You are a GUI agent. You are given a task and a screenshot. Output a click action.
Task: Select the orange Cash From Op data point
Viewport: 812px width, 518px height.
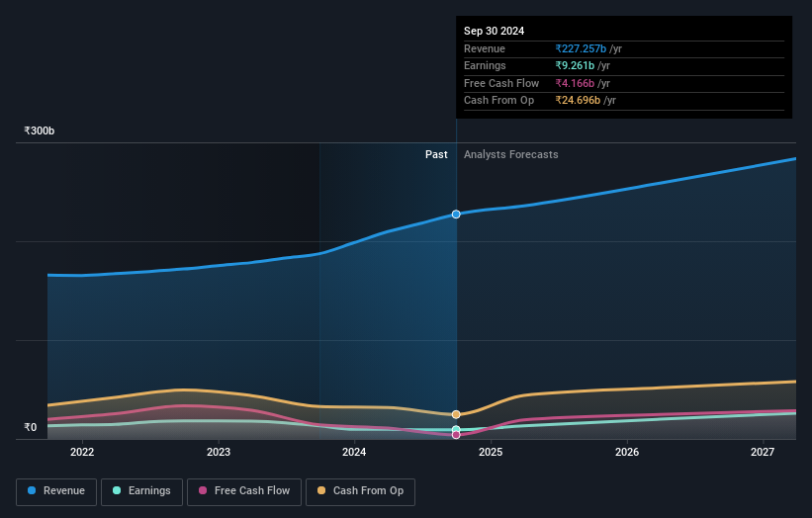(x=456, y=414)
